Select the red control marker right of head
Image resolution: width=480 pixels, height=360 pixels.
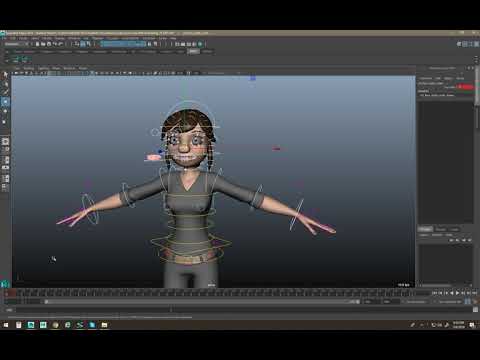276,148
